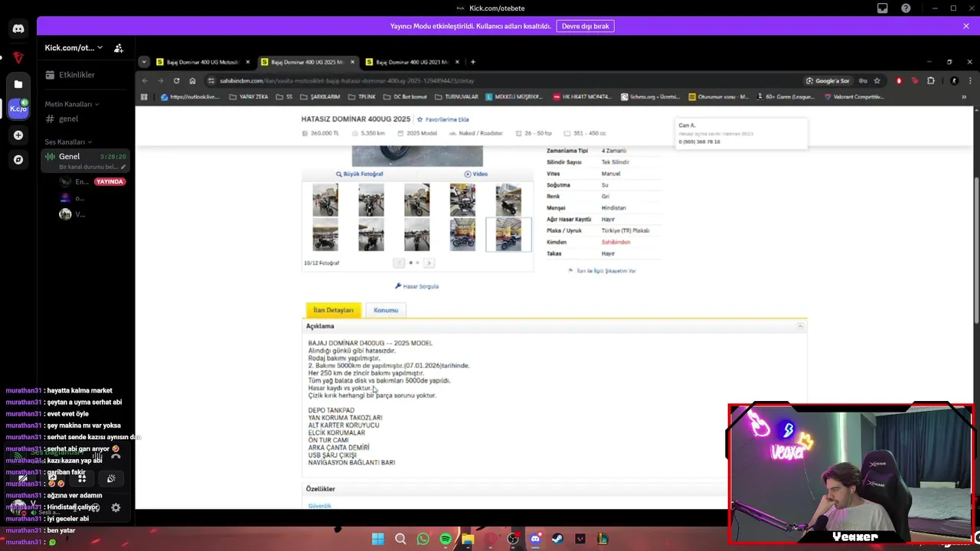
Task: Select the İlan Detayları tab
Action: click(x=333, y=310)
